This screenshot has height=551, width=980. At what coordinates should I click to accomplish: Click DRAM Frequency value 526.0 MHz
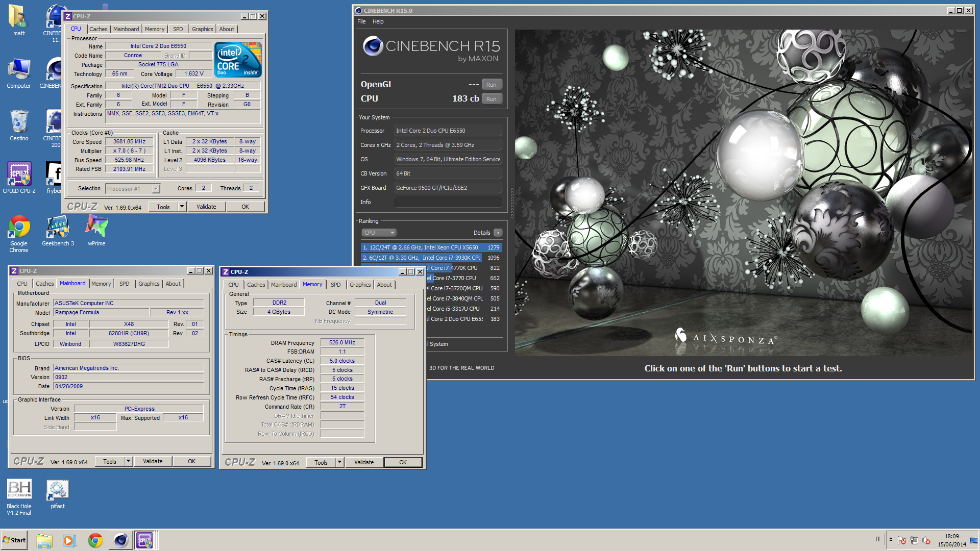pyautogui.click(x=342, y=343)
